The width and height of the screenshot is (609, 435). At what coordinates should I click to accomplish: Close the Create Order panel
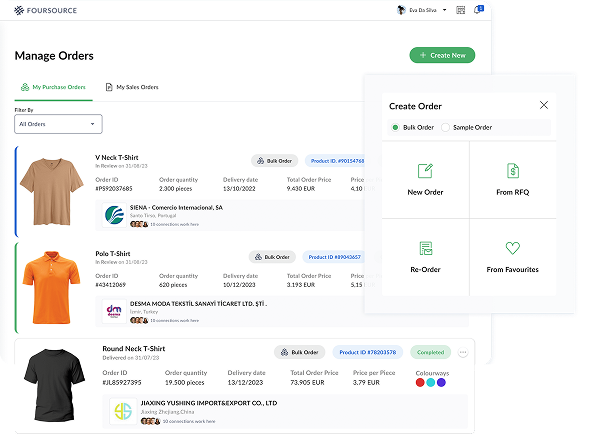(x=544, y=105)
